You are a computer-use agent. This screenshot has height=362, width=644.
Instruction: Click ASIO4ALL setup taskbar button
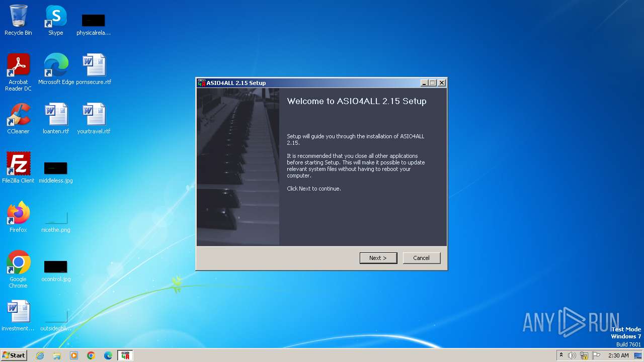(125, 355)
